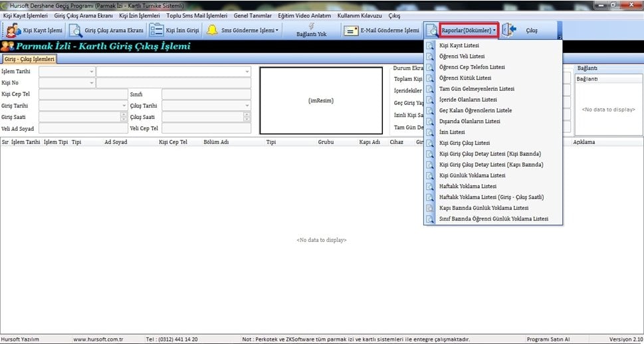Switch to the Giriş - Çıkış İşlemleri tab
Viewport: 644px width, 344px height.
pyautogui.click(x=29, y=58)
